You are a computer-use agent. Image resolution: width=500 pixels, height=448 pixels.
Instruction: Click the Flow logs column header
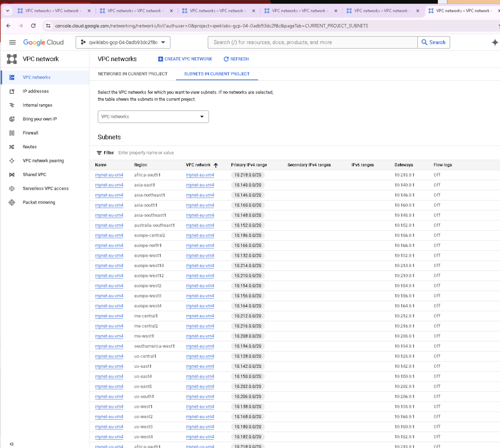[x=443, y=165]
